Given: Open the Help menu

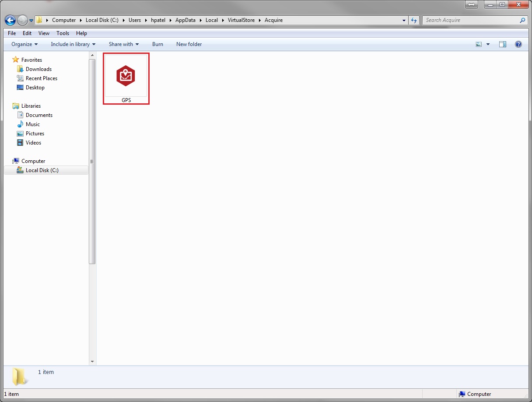Looking at the screenshot, I should click(x=81, y=33).
